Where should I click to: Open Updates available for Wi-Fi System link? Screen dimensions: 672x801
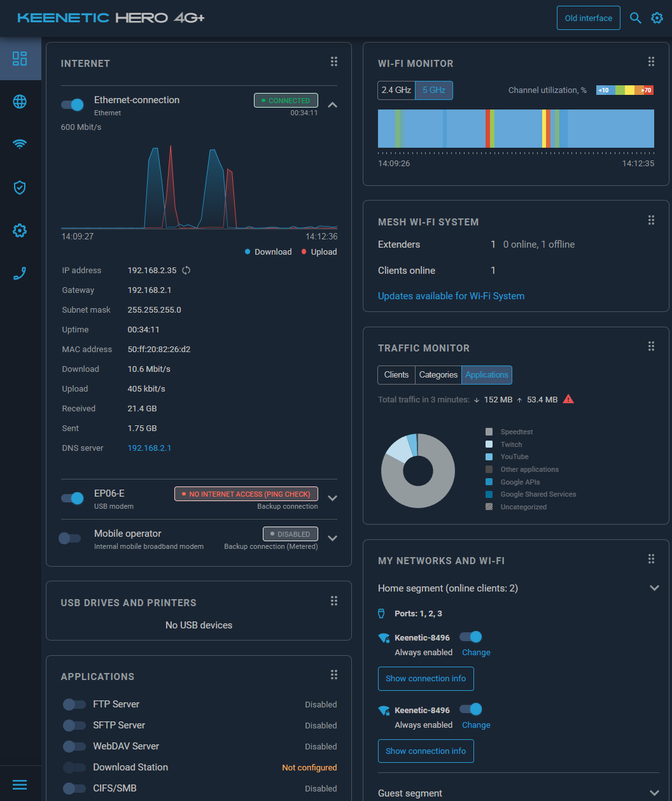click(x=451, y=296)
